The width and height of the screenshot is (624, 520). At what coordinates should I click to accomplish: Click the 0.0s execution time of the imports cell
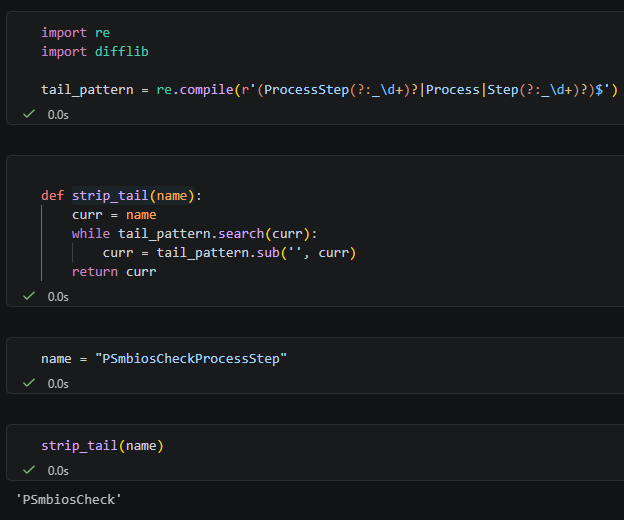point(58,115)
